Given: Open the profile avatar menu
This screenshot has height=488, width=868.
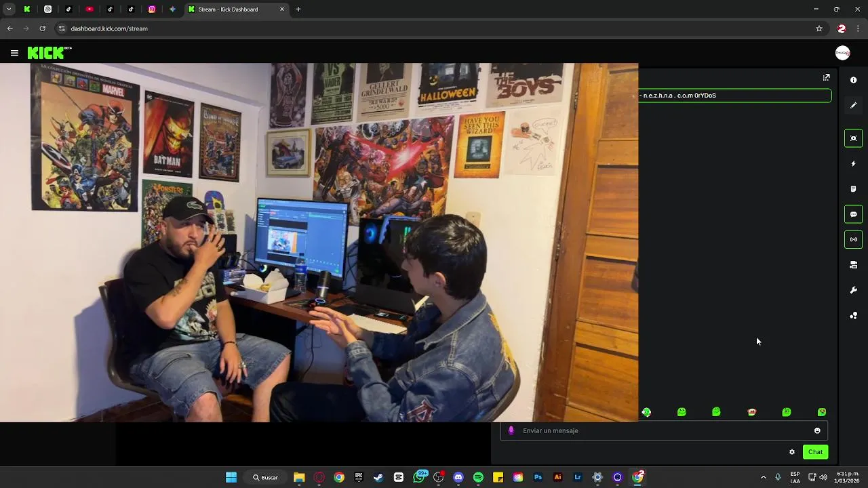Looking at the screenshot, I should click(842, 53).
